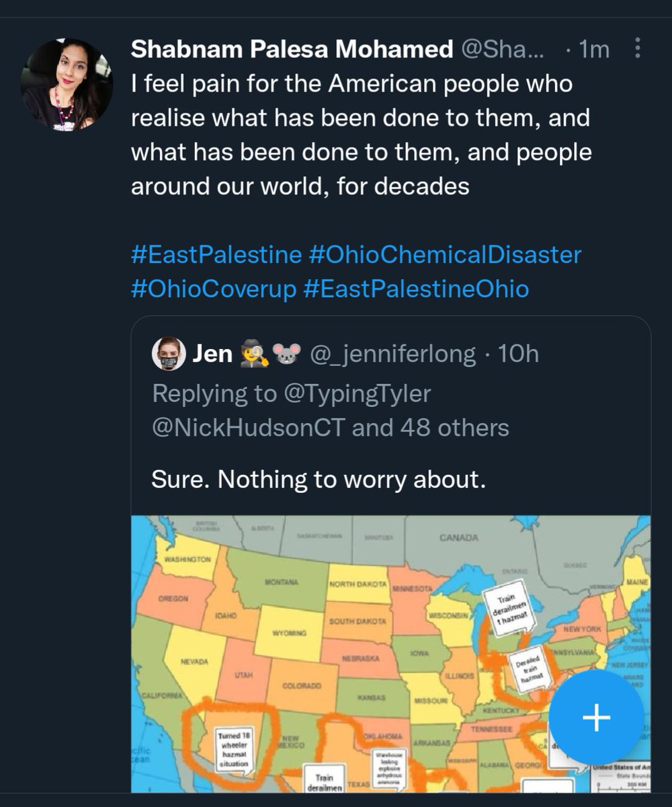
Task: Click the 10h quoted tweet timestamp
Action: coord(517,354)
